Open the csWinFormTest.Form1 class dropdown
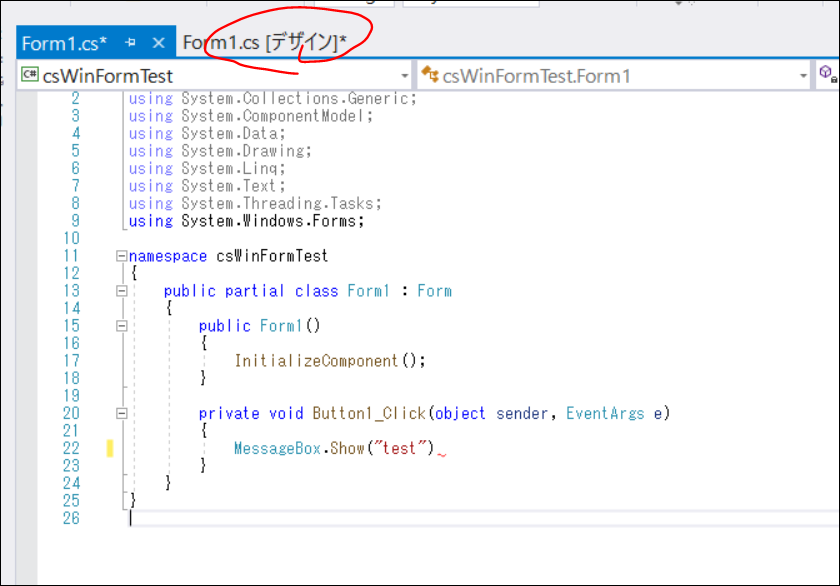The image size is (840, 586). point(803,76)
